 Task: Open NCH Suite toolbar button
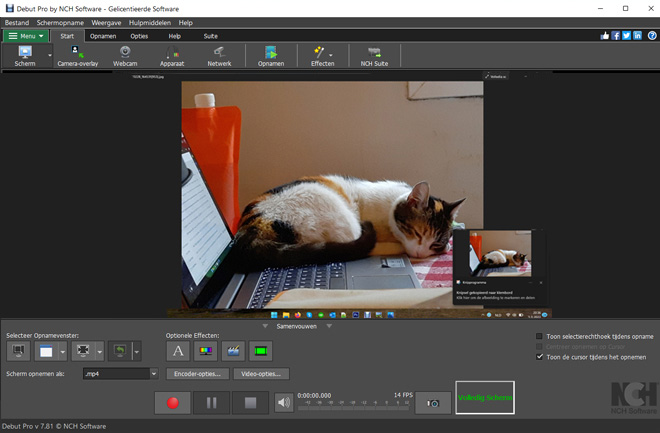[374, 56]
